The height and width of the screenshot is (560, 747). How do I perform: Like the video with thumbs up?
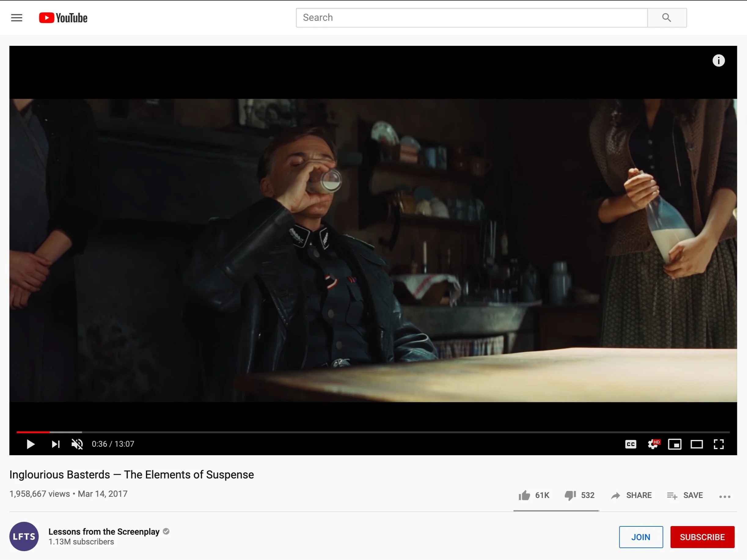[x=524, y=496]
